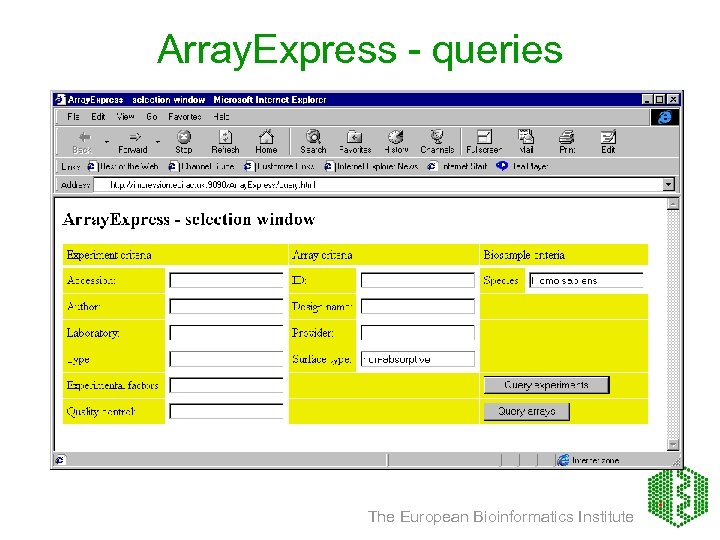Viewport: 720px width, 540px height.
Task: Click the Provider input field
Action: [418, 333]
